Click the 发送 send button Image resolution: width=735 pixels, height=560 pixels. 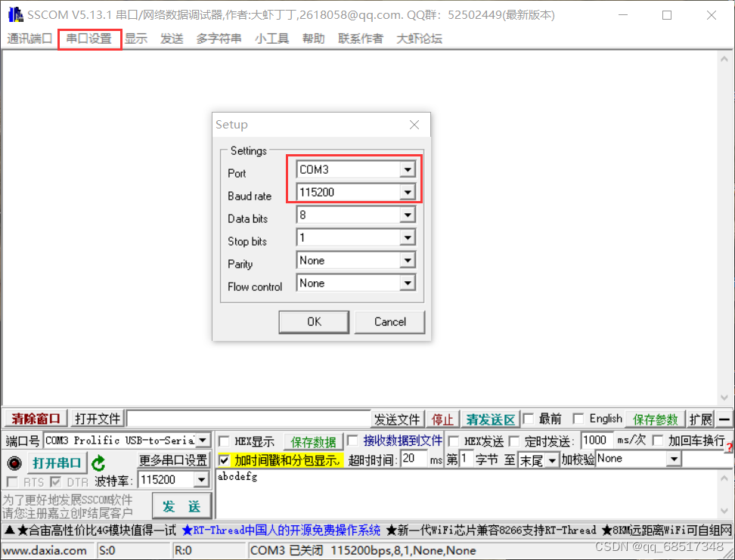coord(181,506)
